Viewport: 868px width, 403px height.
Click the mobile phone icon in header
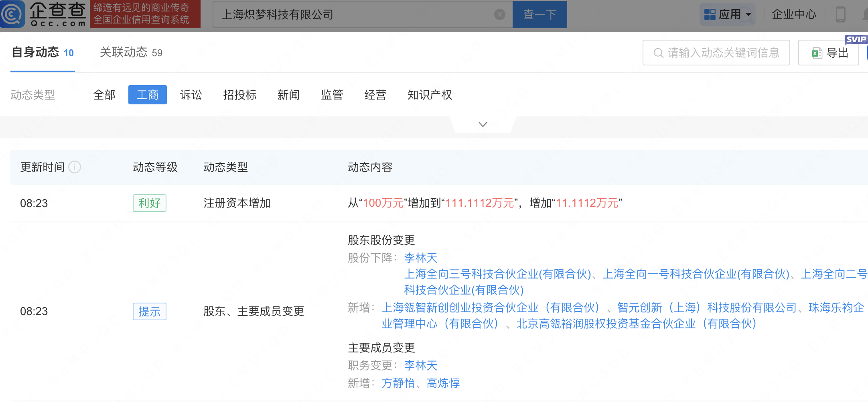(x=840, y=15)
